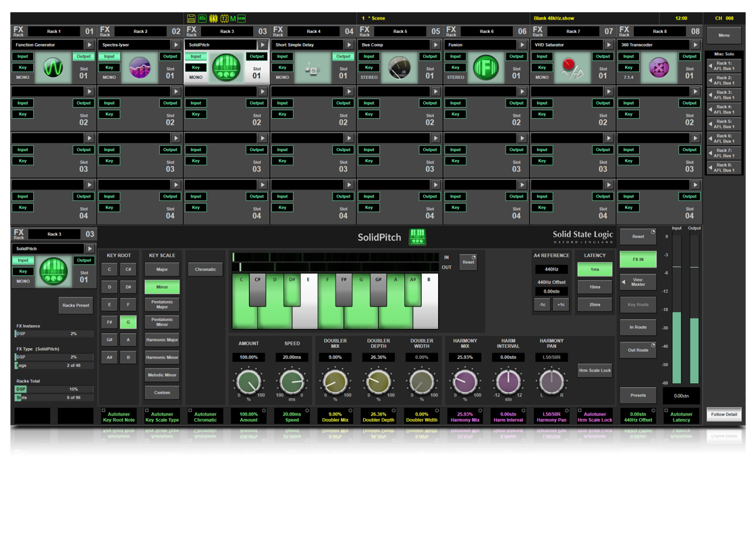Select the Rack 8 header name
This screenshot has height=549, width=756.
tap(659, 31)
